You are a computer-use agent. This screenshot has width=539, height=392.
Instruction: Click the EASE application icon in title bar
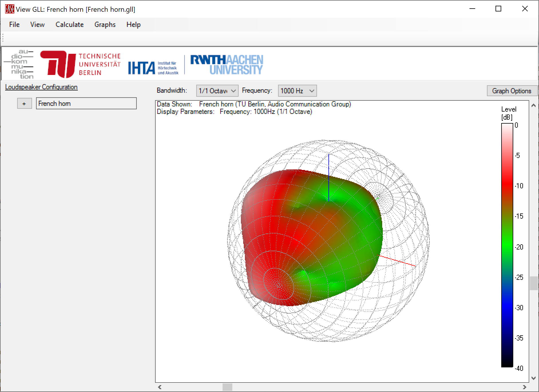coord(9,9)
